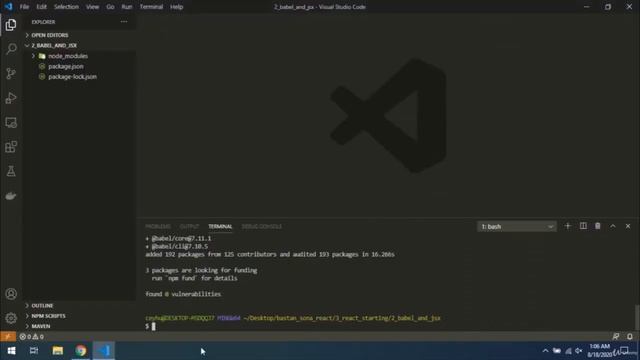Viewport: 640px width, 360px height.
Task: Click the feedback icon in status bar
Action: coord(616,337)
